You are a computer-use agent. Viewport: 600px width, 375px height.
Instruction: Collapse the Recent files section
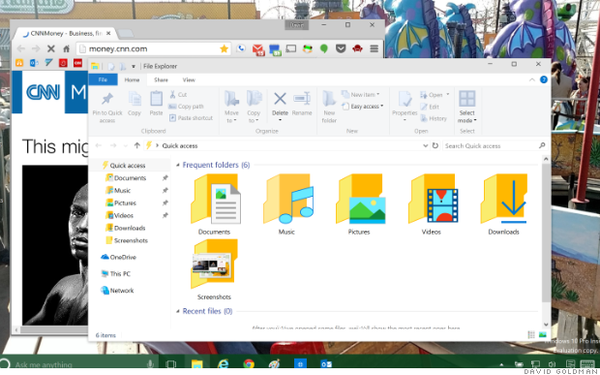[178, 311]
